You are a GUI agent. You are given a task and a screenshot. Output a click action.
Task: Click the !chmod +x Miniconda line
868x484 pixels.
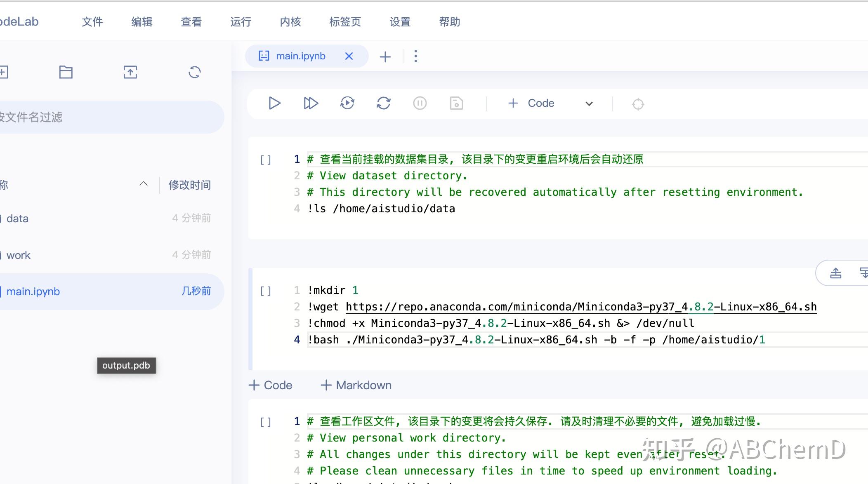(501, 323)
